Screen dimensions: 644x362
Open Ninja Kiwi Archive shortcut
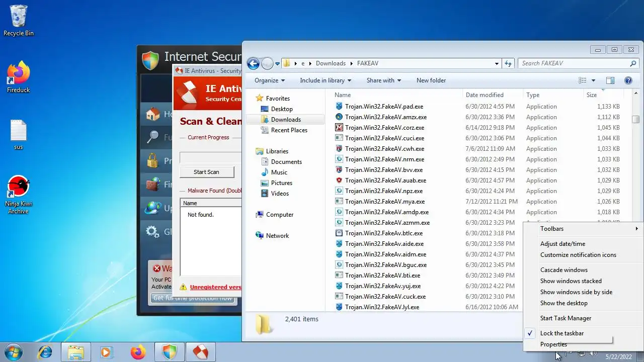point(19,194)
